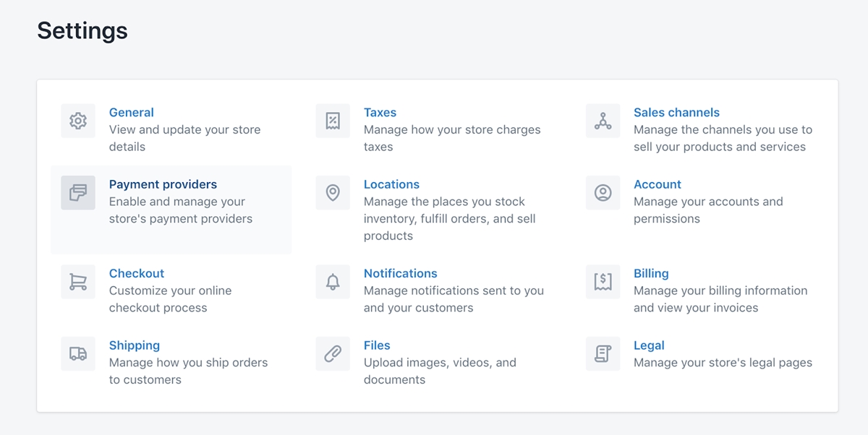Click the Notifications bell icon
Screen dimensions: 868x435
point(333,282)
